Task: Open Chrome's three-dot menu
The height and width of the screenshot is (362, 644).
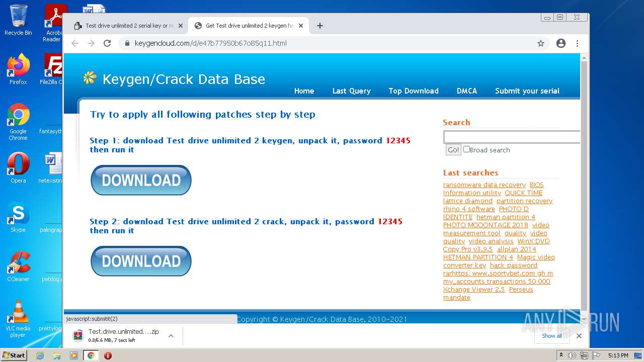Action: pos(578,43)
